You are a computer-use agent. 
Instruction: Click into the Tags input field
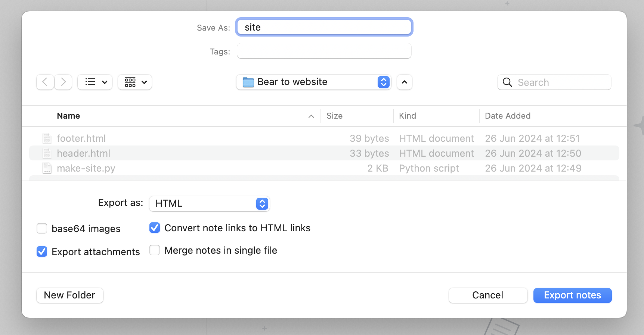click(x=324, y=51)
